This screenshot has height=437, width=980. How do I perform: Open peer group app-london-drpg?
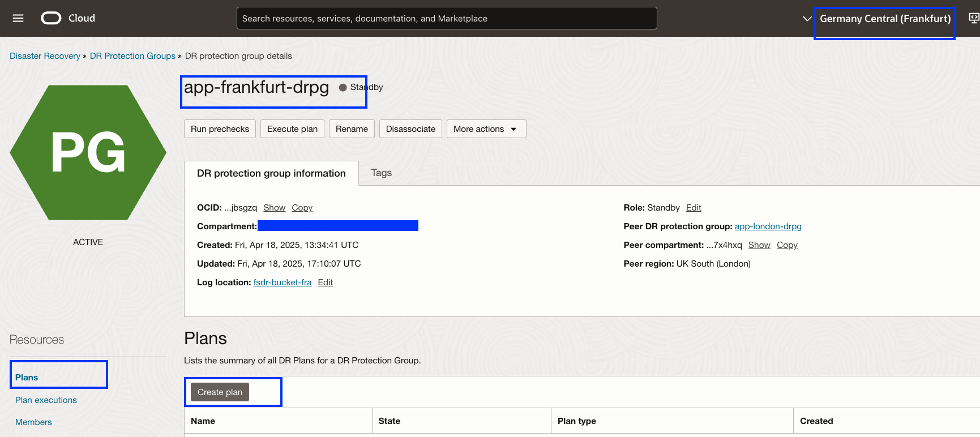(x=768, y=226)
